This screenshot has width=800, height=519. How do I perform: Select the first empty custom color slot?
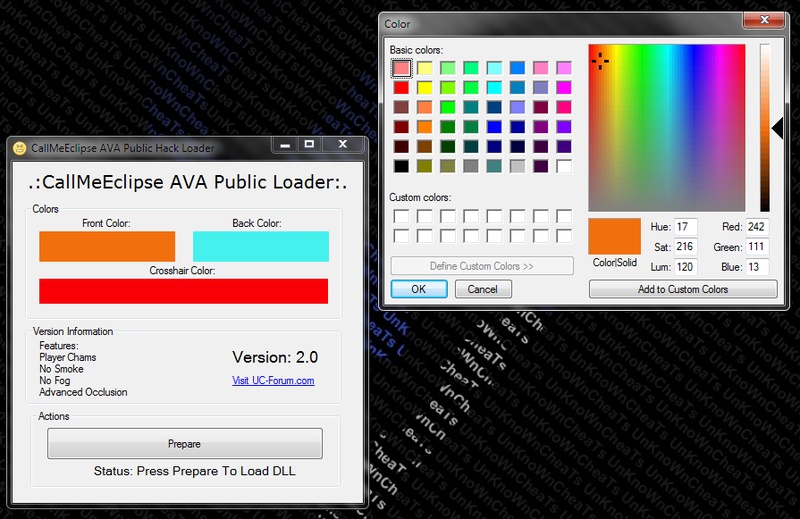[x=402, y=216]
